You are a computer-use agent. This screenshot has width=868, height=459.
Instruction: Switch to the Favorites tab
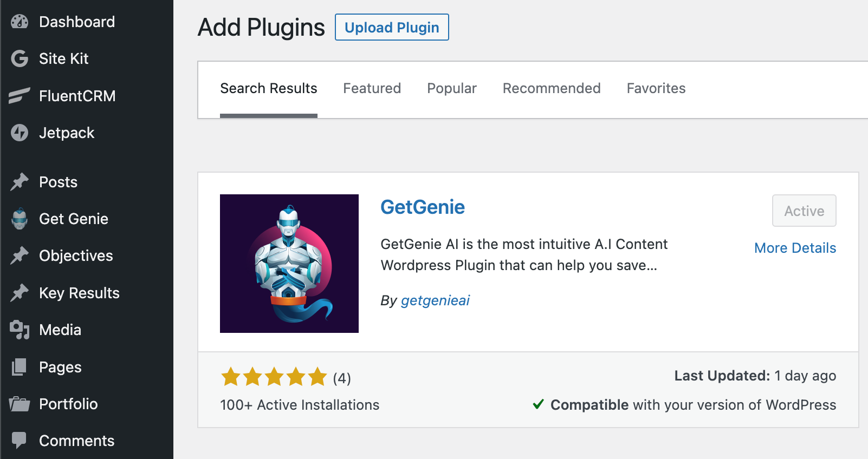656,88
